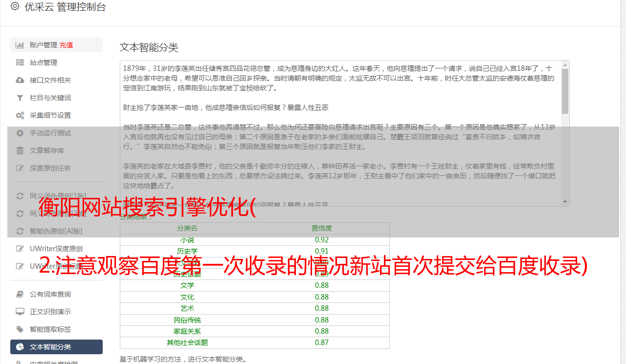Image resolution: width=626 pixels, height=364 pixels.
Task: Click the 0.91 confidence value
Action: 322,251
